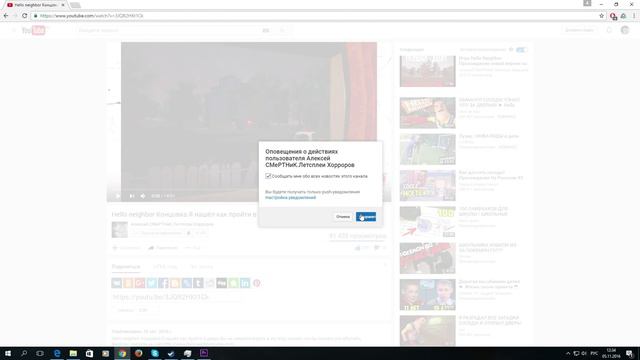Open the recommended video with 11 and 13 year labels
This screenshot has width=640, height=360.
(x=427, y=295)
